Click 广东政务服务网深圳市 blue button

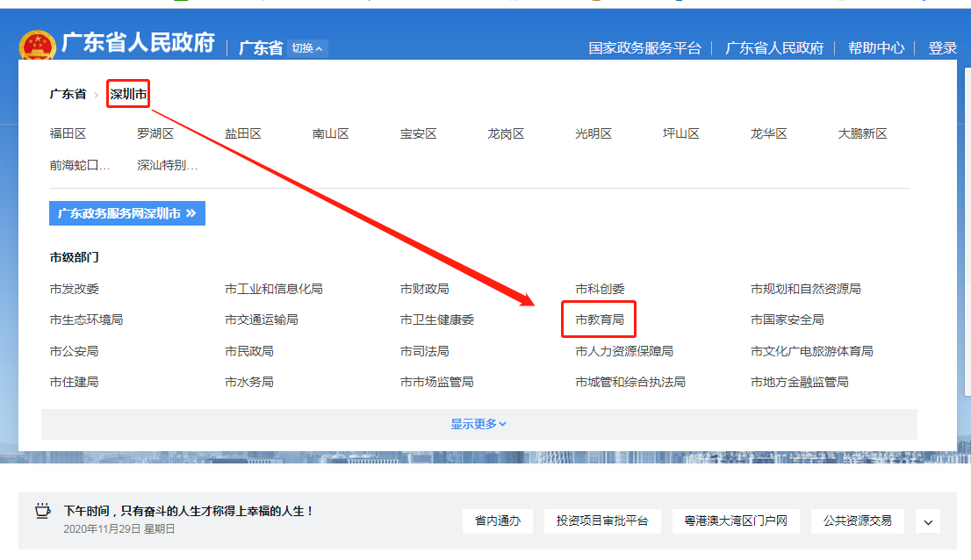click(127, 213)
